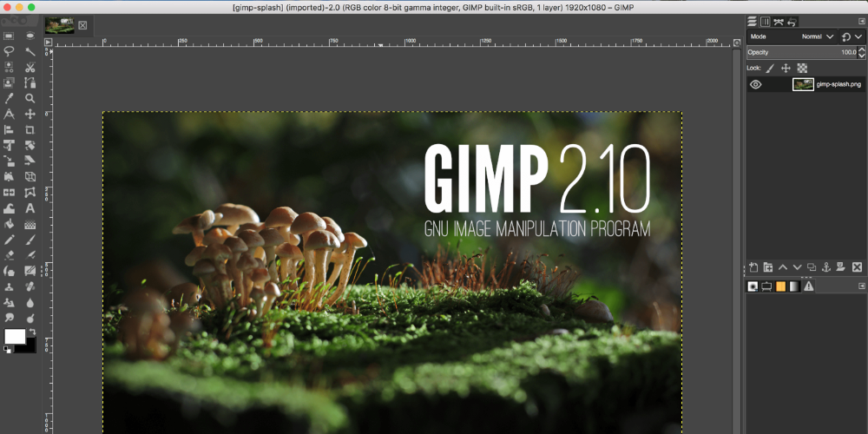Lower the layer one step

(797, 267)
